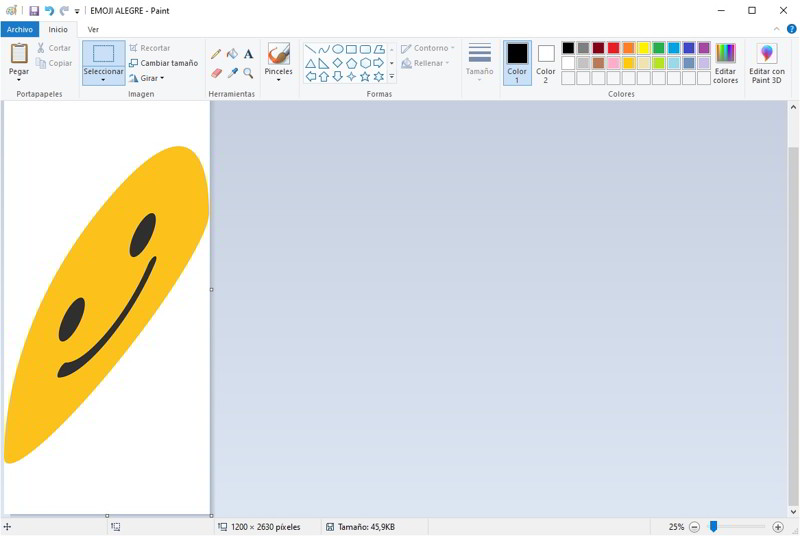This screenshot has width=800, height=536.
Task: Open Editar con Paint 3D
Action: (767, 63)
